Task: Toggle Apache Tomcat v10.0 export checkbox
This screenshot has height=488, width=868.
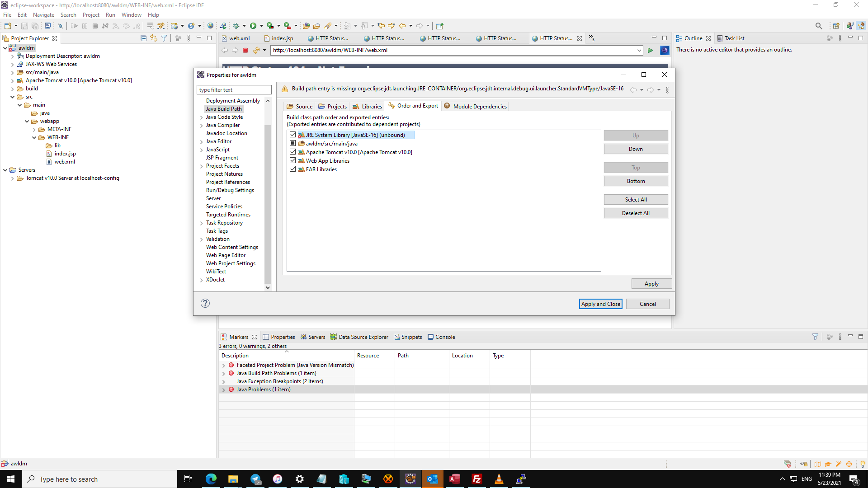Action: 293,152
